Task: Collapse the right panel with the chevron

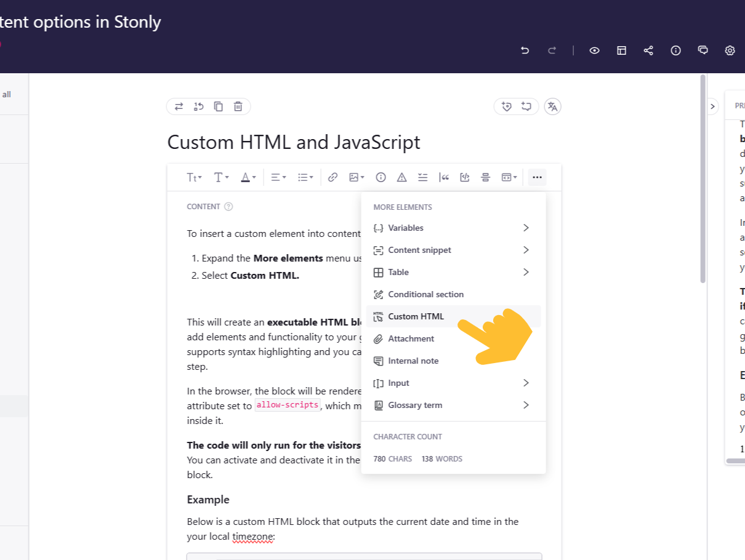Action: [712, 106]
